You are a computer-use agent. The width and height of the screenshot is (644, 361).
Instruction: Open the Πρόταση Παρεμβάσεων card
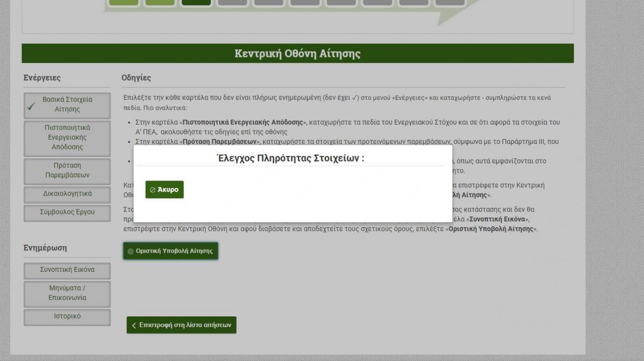click(67, 170)
